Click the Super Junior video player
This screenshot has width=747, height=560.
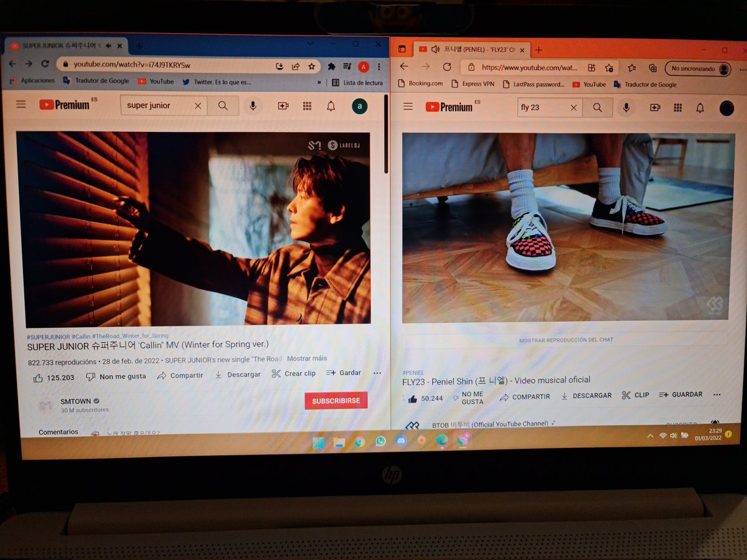pos(194,228)
